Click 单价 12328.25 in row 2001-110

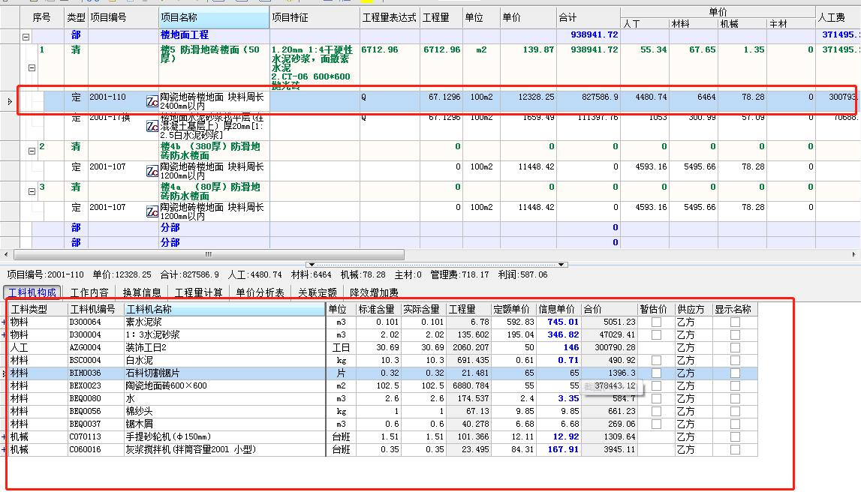click(x=536, y=97)
